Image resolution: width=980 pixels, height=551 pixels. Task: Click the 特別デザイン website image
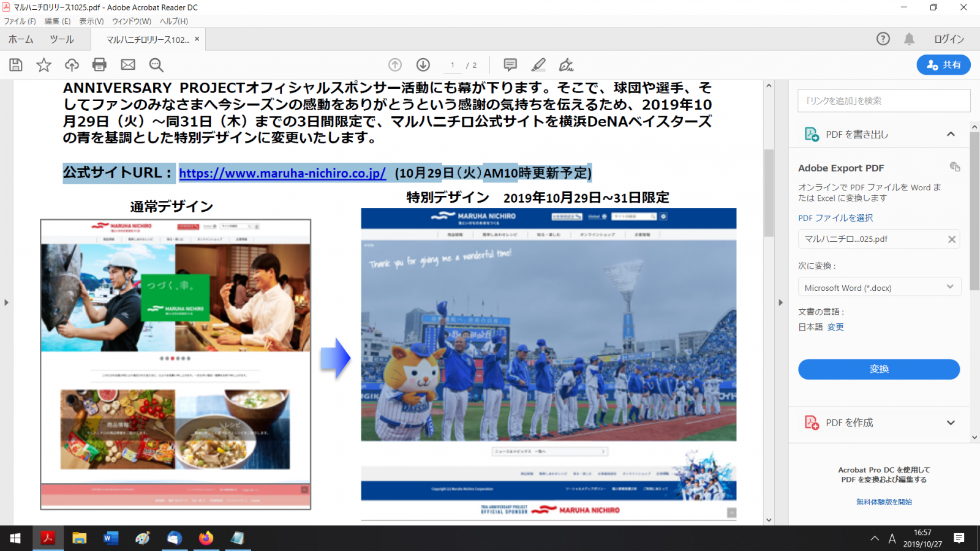click(549, 365)
